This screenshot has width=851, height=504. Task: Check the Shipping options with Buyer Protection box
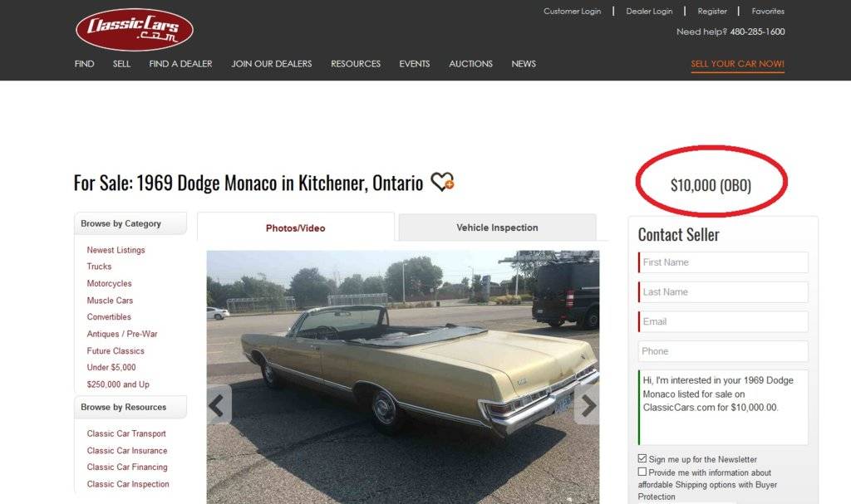click(x=642, y=472)
